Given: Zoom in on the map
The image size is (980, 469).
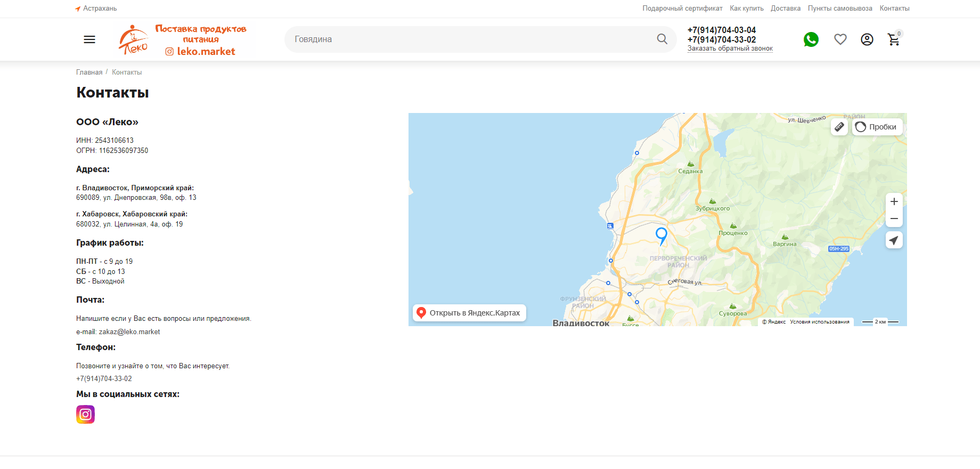Looking at the screenshot, I should (894, 201).
